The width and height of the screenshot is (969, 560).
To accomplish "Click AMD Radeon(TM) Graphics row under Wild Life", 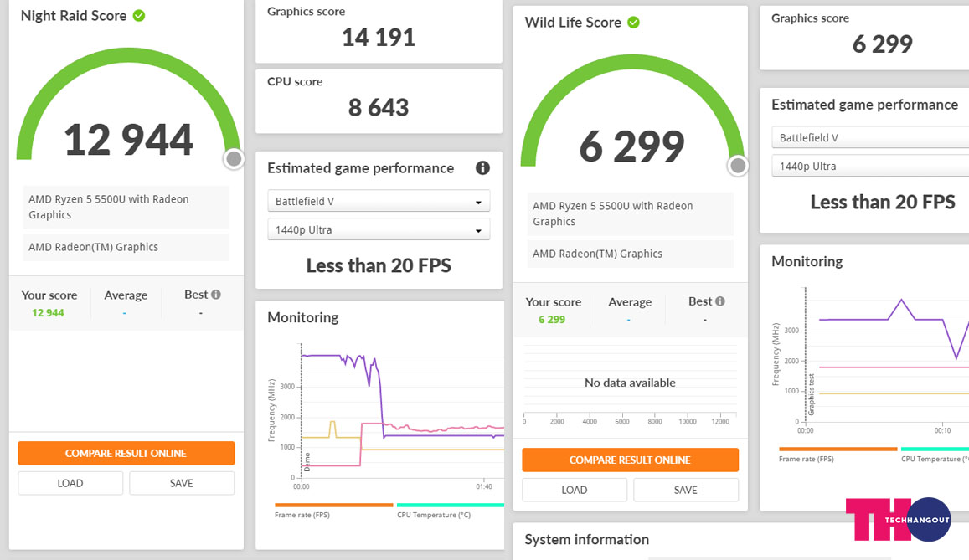I will [x=631, y=254].
